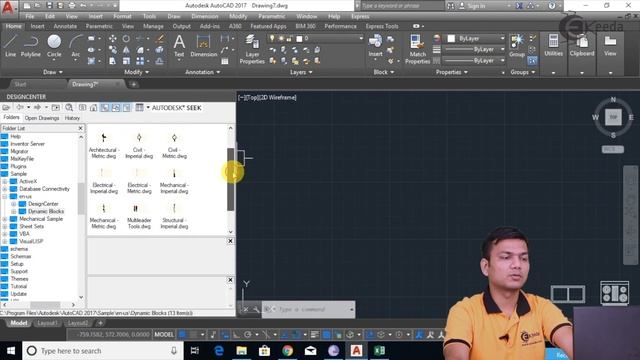640x360 pixels.
Task: Open the Format menu
Action: (x=122, y=16)
